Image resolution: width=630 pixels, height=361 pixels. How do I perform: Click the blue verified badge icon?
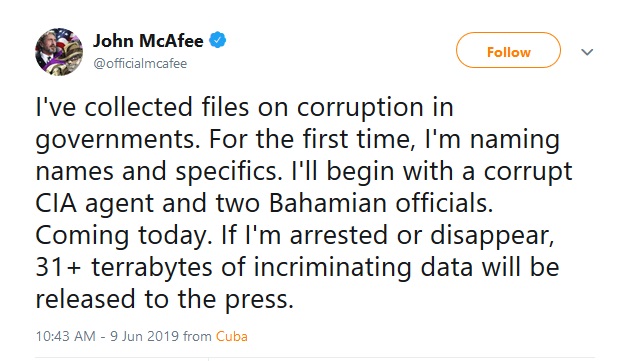coord(218,40)
